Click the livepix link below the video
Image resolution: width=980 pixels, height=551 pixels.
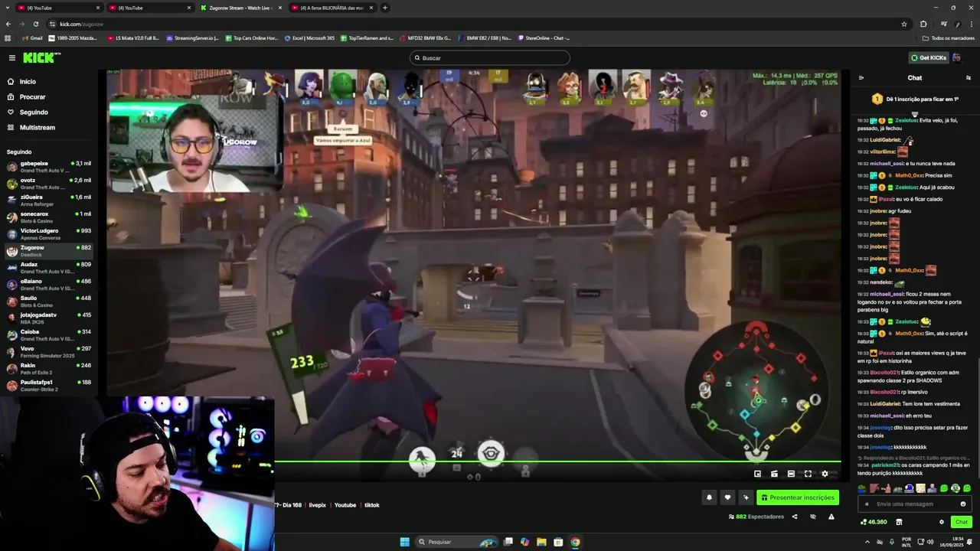coord(317,505)
